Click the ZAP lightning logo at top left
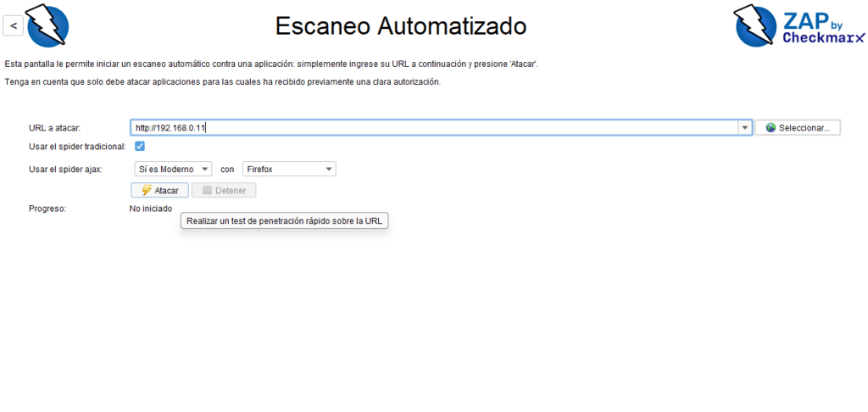Image resolution: width=868 pixels, height=412 pixels. point(47,25)
